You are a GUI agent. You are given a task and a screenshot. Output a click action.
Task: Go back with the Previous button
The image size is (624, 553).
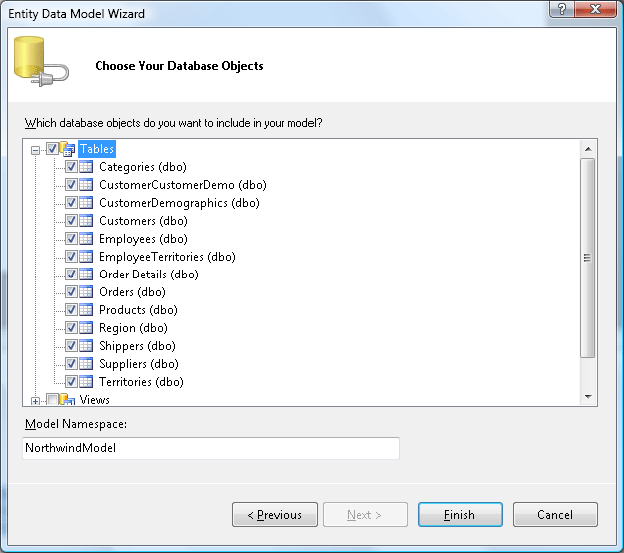point(275,515)
